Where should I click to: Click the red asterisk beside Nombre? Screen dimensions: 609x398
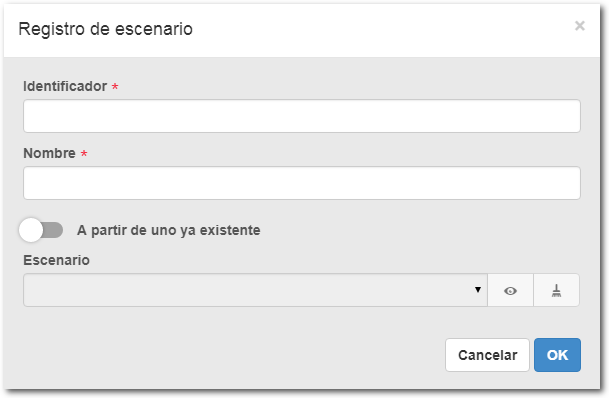point(84,154)
